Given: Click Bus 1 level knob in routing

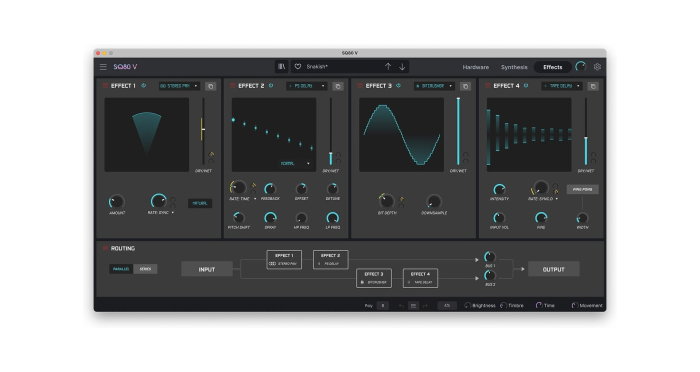Looking at the screenshot, I should [490, 257].
